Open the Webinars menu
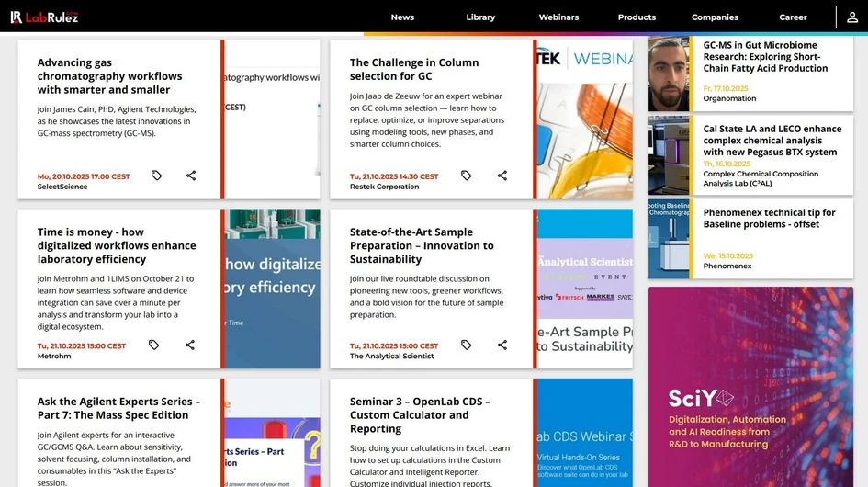 click(x=558, y=17)
